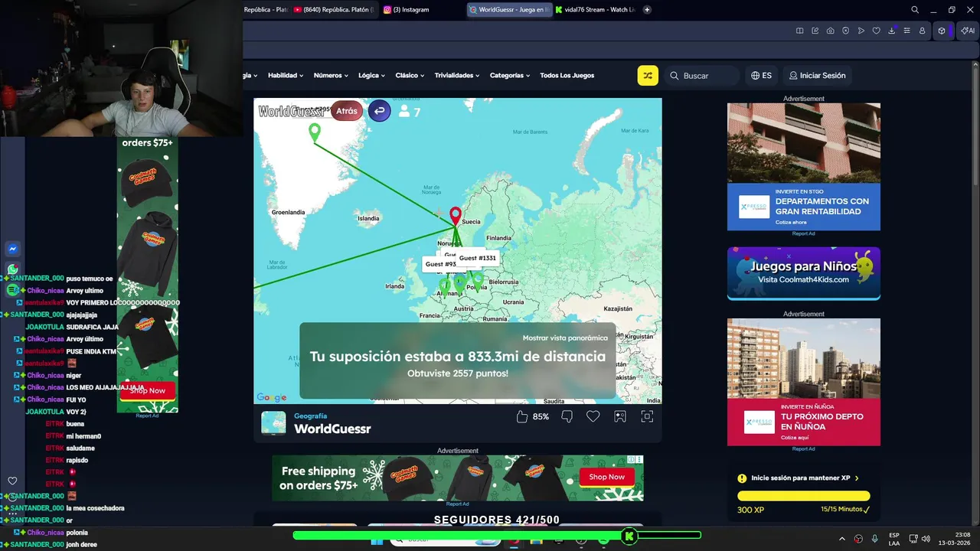The image size is (980, 551).
Task: Click the yellow shuffle random game icon
Action: (x=648, y=76)
